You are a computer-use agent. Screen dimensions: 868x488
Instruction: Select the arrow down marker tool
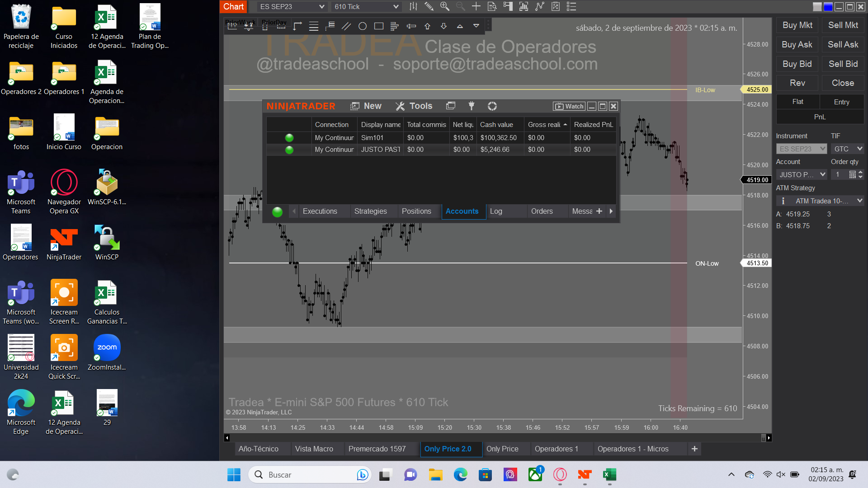pos(443,26)
